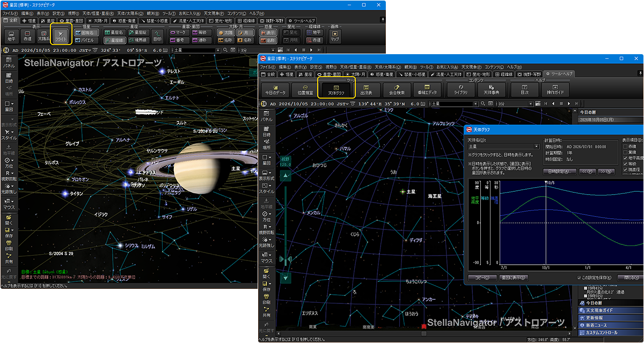Click the << (P) previous button
This screenshot has height=343, width=644.
(x=587, y=172)
